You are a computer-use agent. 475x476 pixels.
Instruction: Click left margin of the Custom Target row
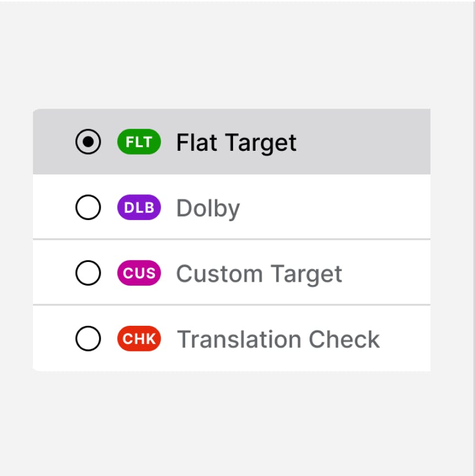pos(52,273)
